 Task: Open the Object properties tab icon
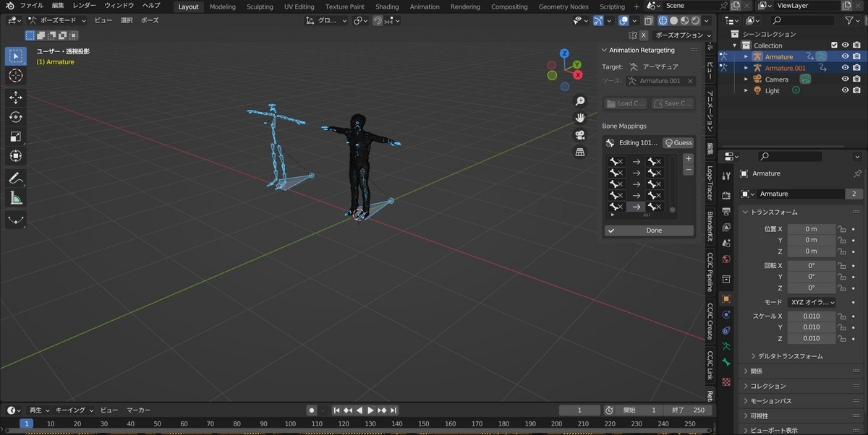tap(726, 298)
